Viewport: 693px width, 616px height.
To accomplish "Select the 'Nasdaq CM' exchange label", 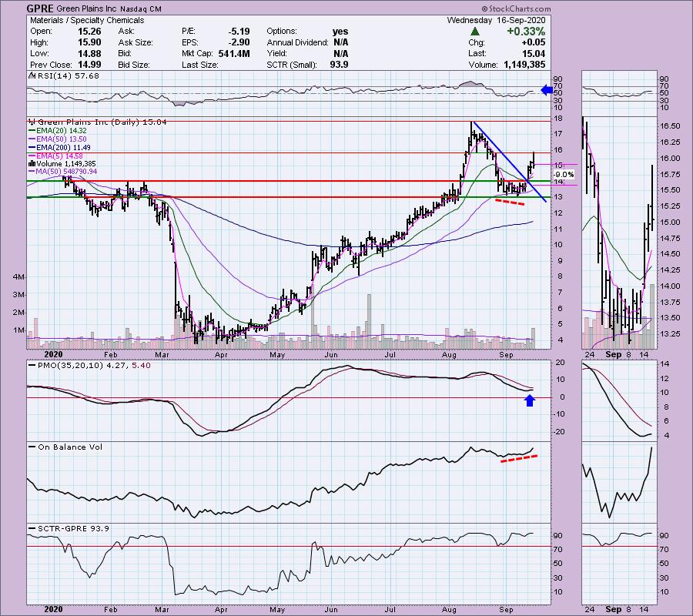I will pyautogui.click(x=141, y=8).
